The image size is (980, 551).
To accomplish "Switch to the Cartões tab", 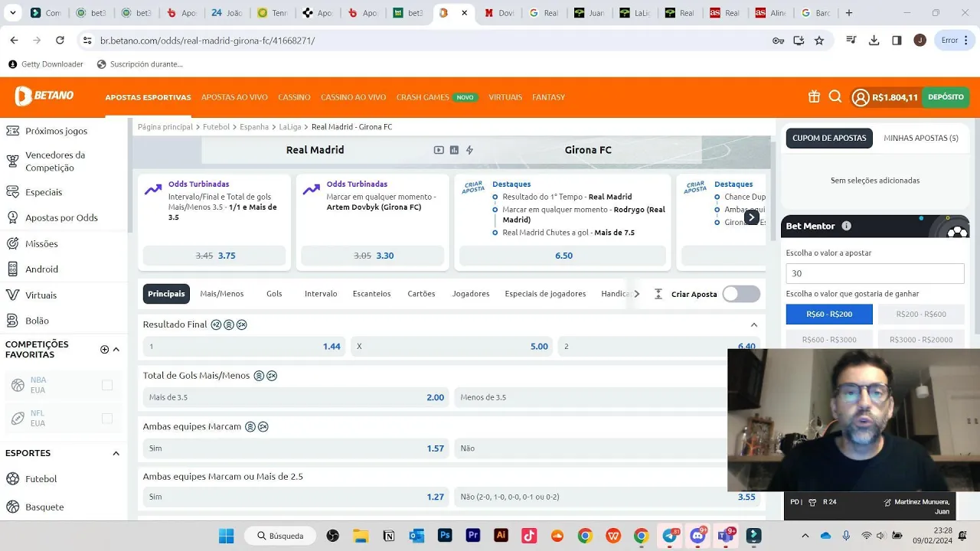I will point(421,294).
